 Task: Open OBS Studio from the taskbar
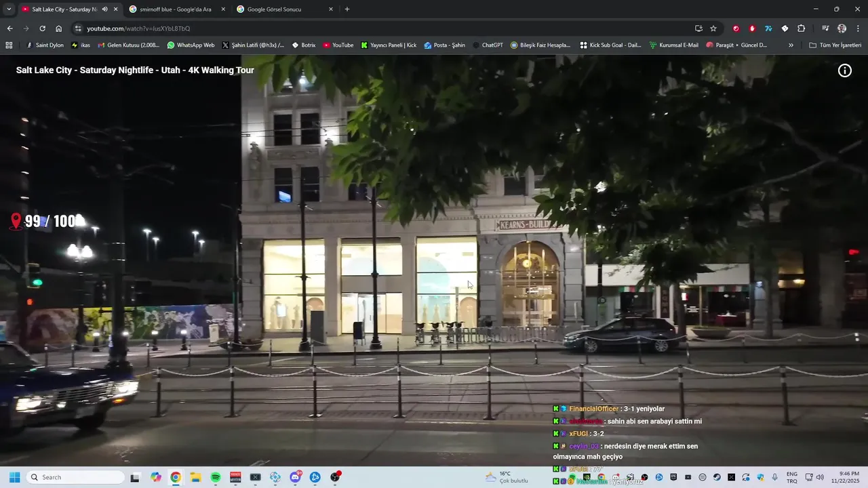335,477
